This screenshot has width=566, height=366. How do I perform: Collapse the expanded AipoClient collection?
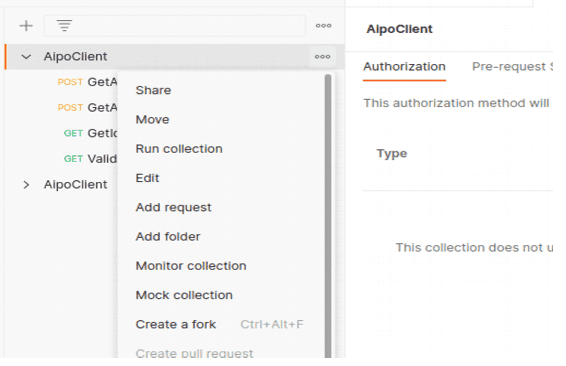26,57
